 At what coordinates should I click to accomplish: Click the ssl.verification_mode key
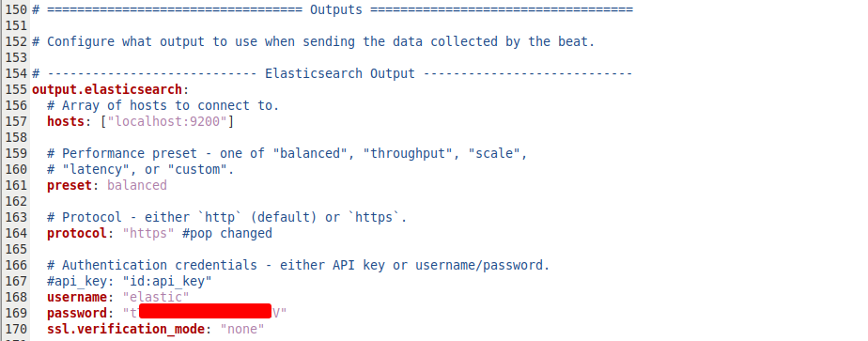126,330
